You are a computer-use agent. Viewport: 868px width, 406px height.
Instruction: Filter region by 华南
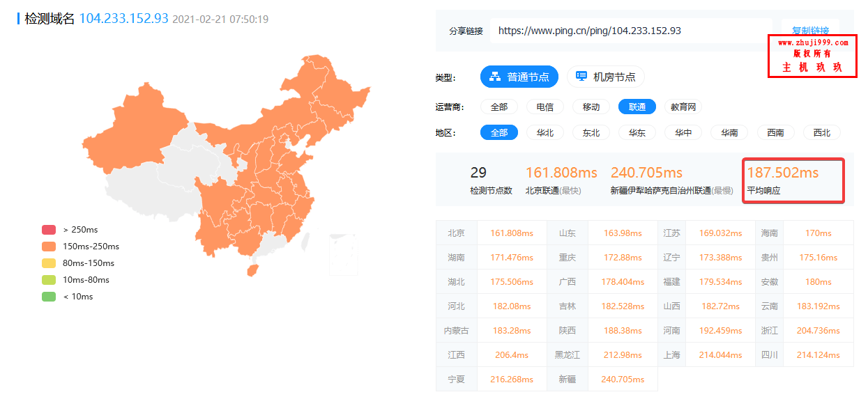coord(729,132)
